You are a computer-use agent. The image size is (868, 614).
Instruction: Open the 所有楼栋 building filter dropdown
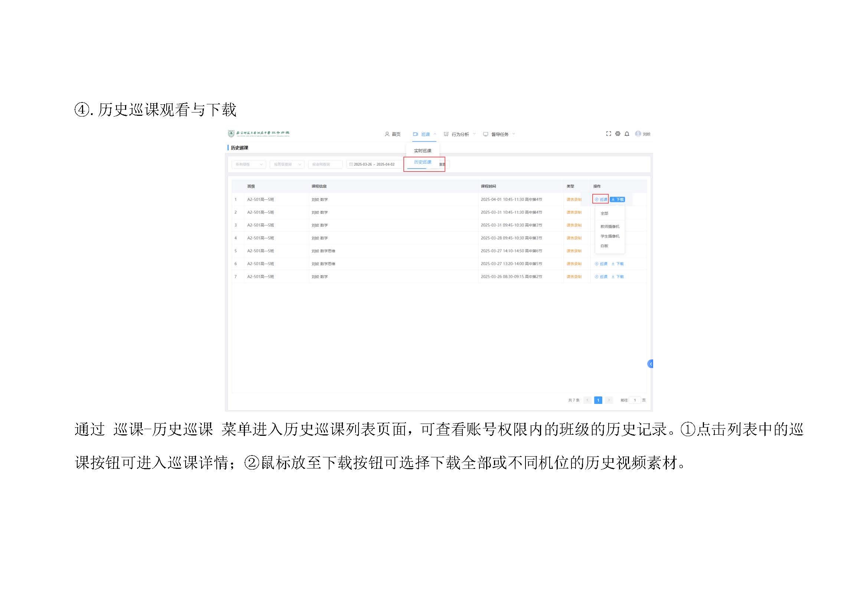248,164
